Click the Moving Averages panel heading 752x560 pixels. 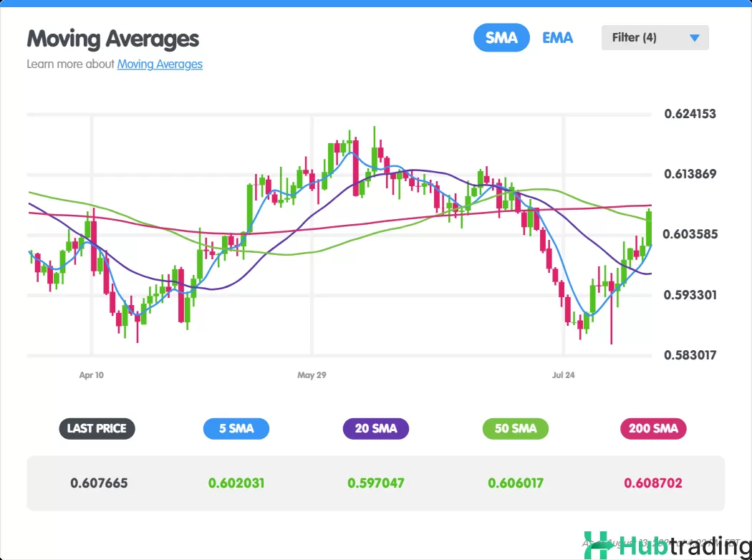point(113,38)
